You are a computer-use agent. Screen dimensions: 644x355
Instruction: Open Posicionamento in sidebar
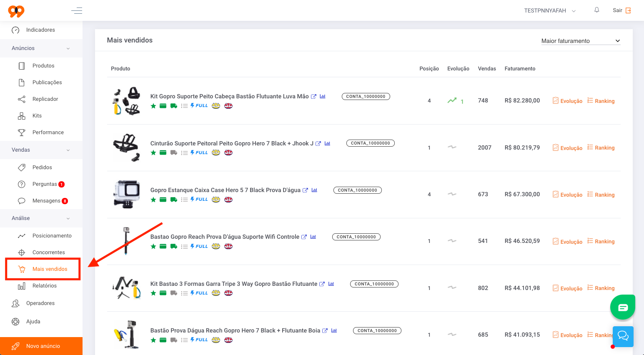pos(52,236)
